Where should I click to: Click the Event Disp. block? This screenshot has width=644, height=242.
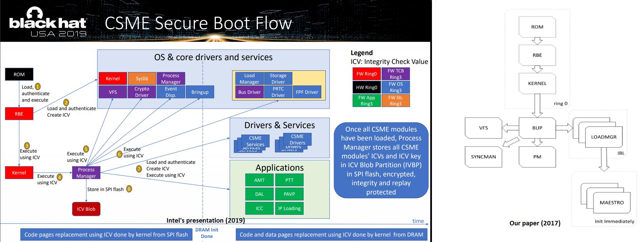[171, 92]
